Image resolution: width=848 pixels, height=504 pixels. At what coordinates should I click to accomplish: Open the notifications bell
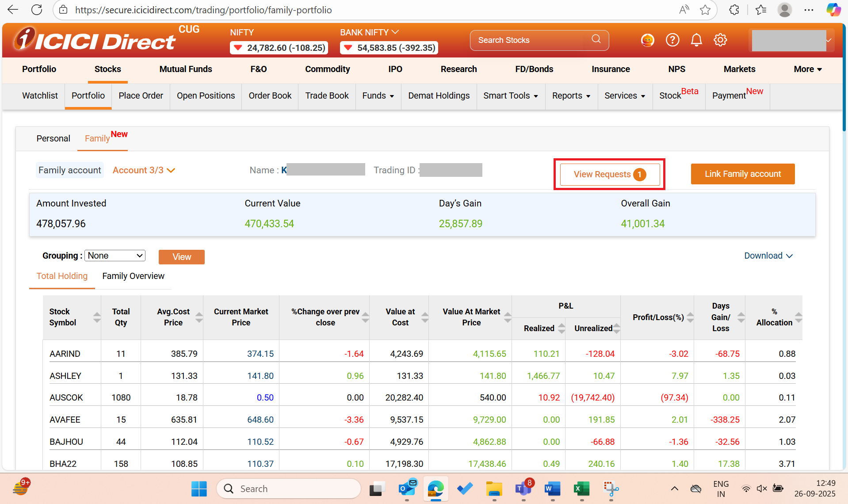click(696, 40)
